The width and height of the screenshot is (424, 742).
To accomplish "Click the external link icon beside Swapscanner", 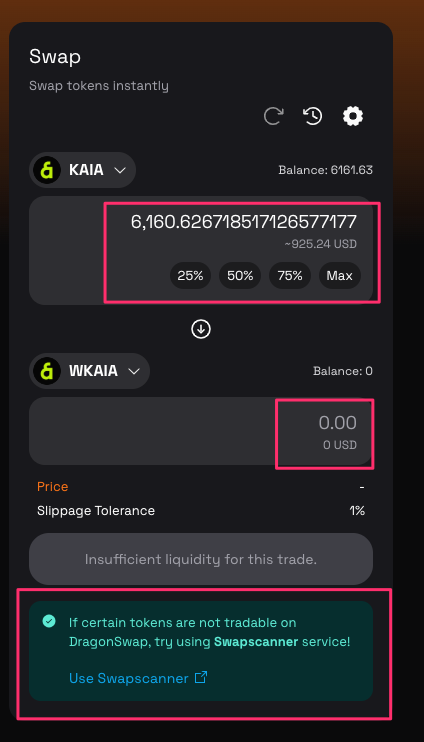I will 201,677.
